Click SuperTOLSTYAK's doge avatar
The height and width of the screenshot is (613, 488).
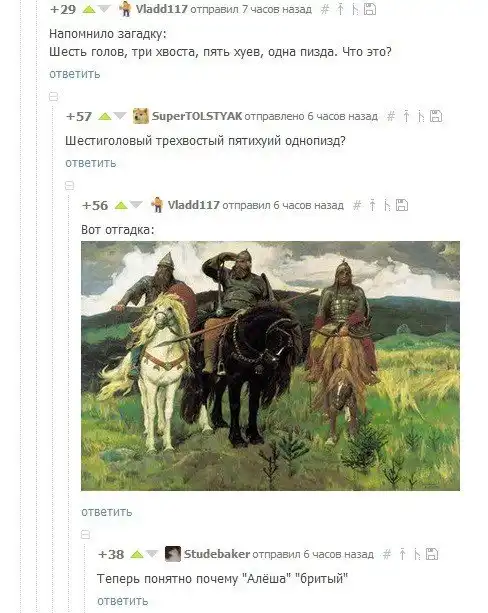[141, 116]
